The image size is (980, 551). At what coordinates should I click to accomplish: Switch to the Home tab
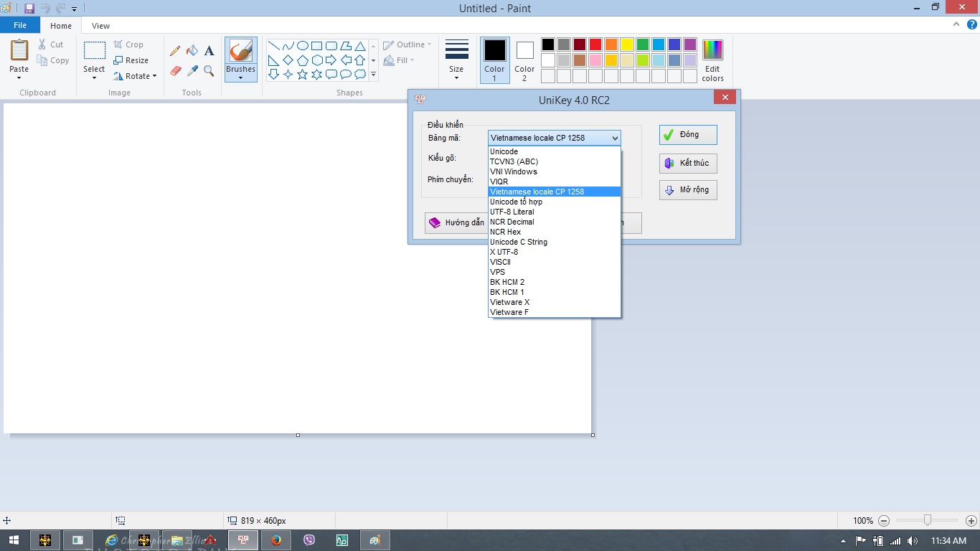point(61,26)
